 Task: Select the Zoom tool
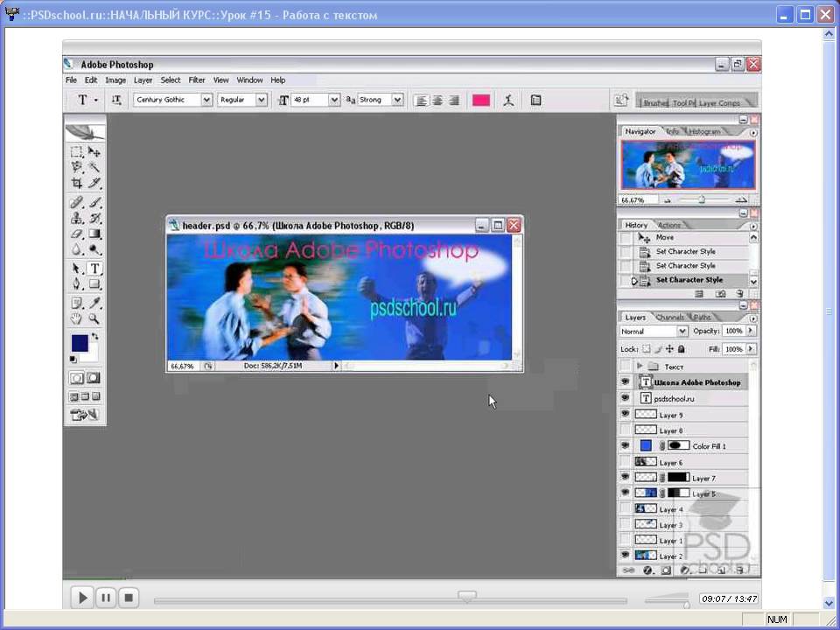[94, 318]
